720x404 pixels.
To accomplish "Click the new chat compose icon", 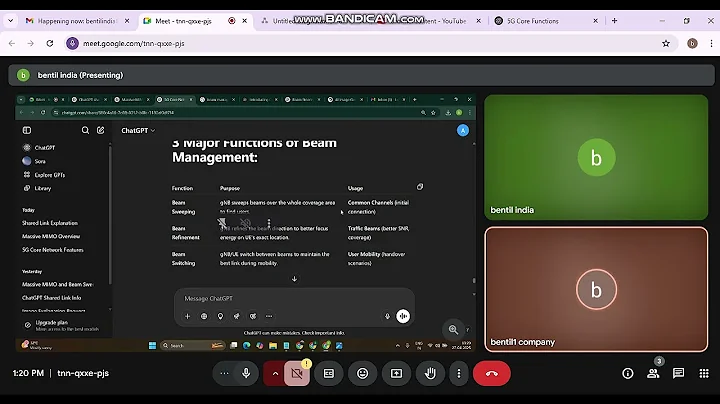I will (101, 130).
